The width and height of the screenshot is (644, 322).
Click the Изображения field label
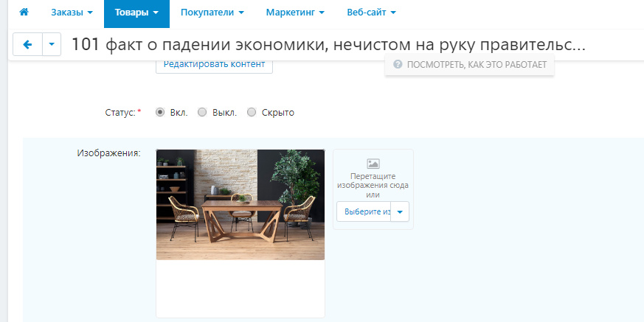108,153
